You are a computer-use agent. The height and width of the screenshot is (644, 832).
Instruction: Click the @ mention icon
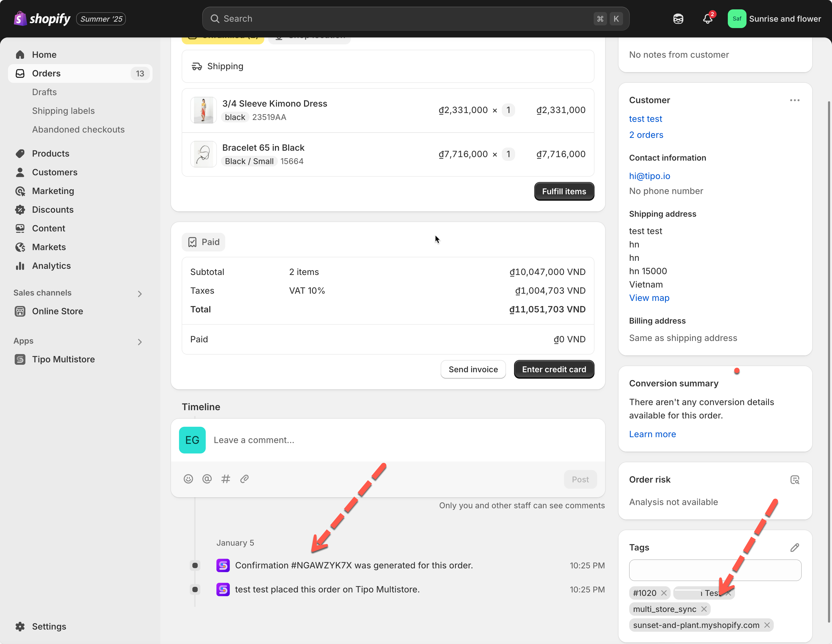click(x=207, y=479)
